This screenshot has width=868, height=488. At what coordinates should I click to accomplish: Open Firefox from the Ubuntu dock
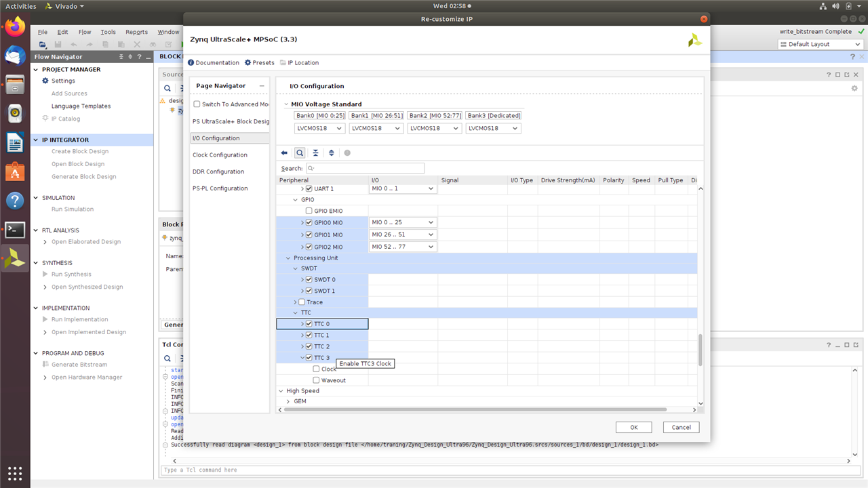point(15,27)
